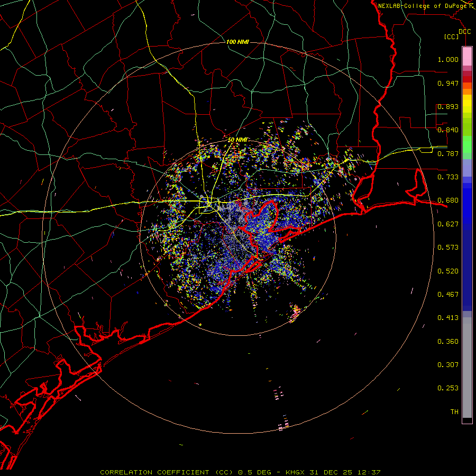This screenshot has width=476, height=476.
Task: Click the NEXLAB-College of DuPage title text
Action: coord(424,6)
